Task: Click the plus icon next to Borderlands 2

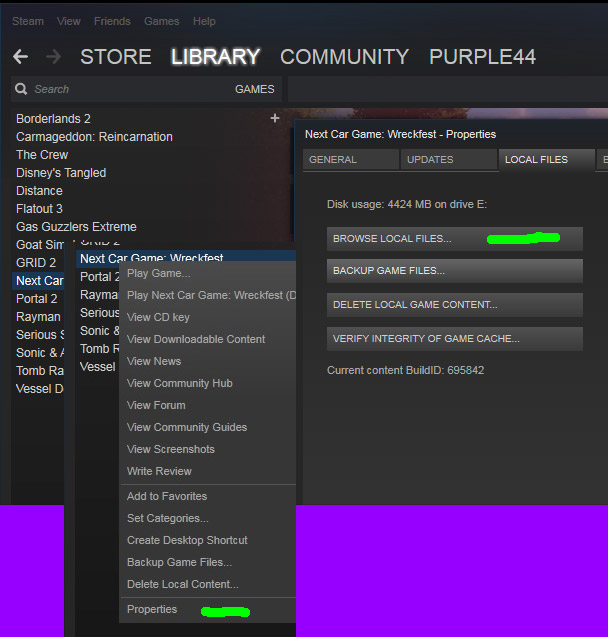Action: click(275, 118)
